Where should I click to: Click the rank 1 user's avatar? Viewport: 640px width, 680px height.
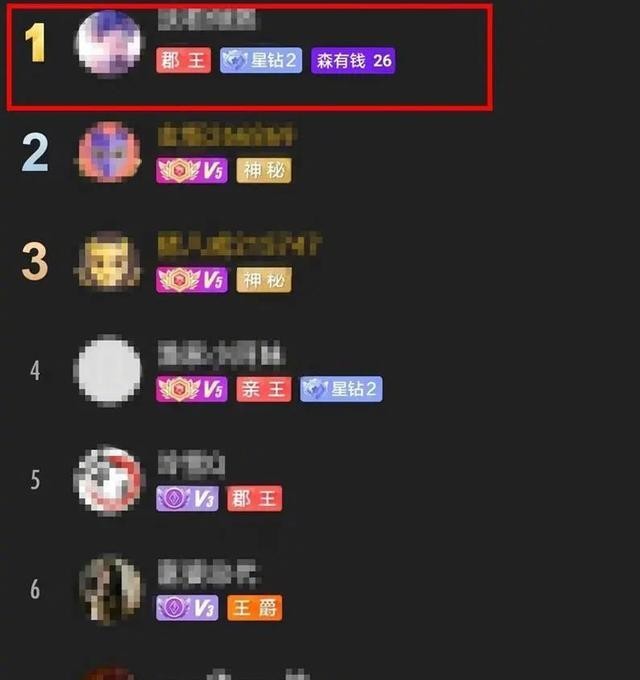tap(108, 43)
